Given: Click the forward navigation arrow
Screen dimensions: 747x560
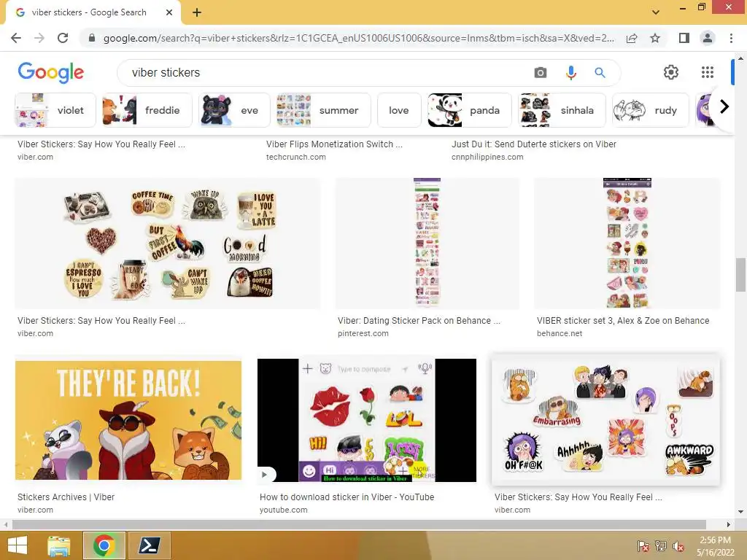Looking at the screenshot, I should [x=39, y=38].
